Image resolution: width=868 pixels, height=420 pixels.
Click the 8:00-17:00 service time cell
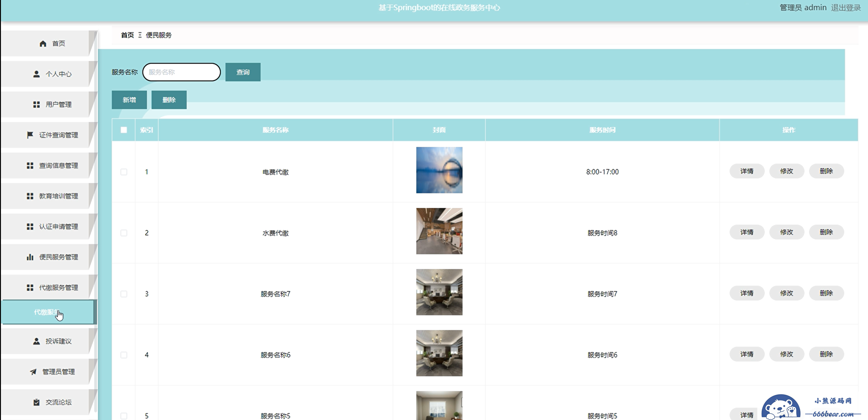(x=602, y=172)
